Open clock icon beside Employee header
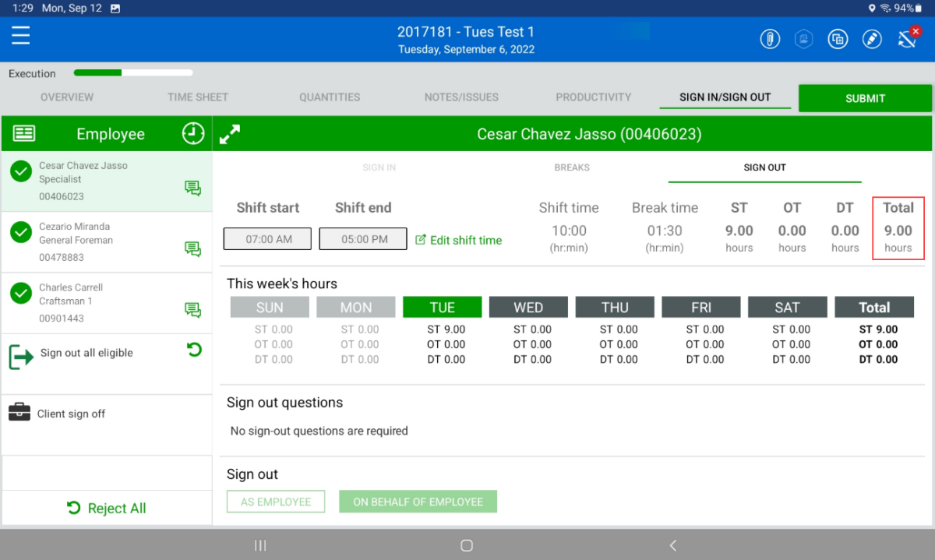This screenshot has height=560, width=935. click(x=192, y=133)
